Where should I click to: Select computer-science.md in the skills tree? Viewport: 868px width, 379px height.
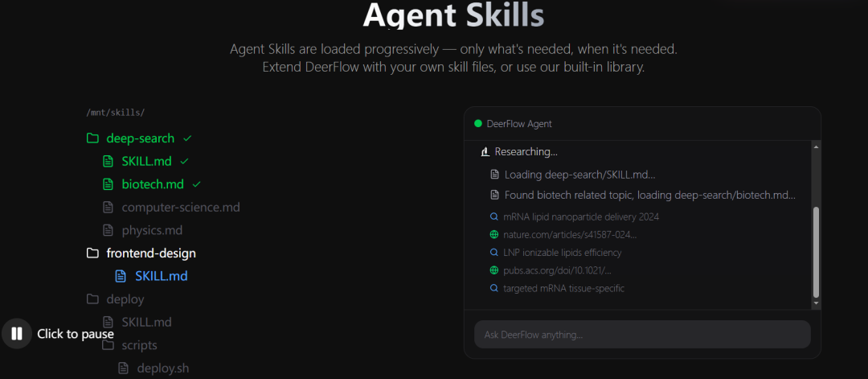coord(180,208)
